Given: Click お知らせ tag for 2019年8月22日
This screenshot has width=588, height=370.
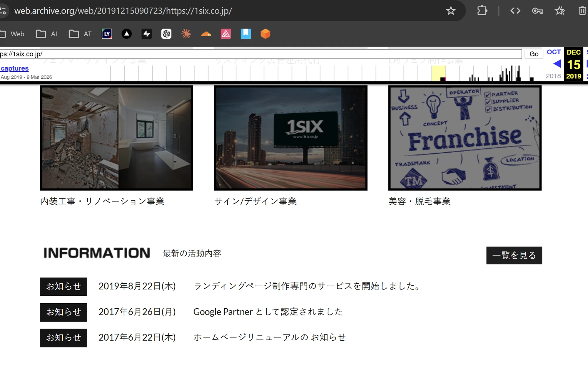Looking at the screenshot, I should (x=64, y=287).
